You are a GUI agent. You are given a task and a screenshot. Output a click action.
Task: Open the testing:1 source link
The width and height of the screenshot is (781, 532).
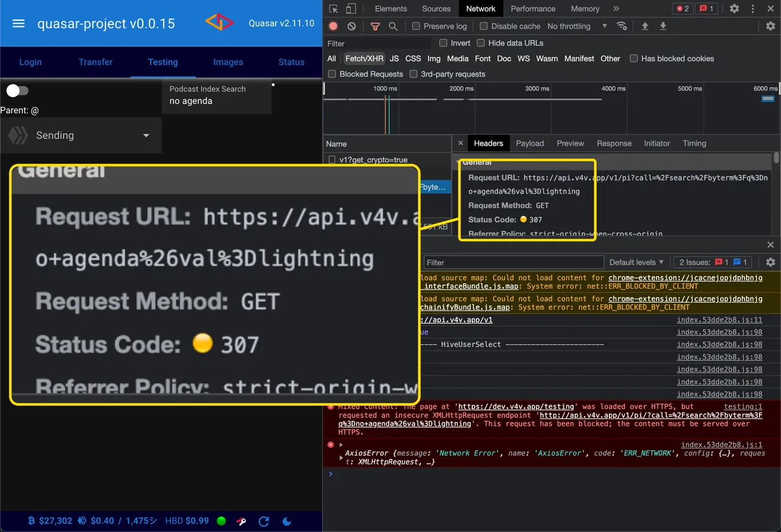click(x=743, y=406)
